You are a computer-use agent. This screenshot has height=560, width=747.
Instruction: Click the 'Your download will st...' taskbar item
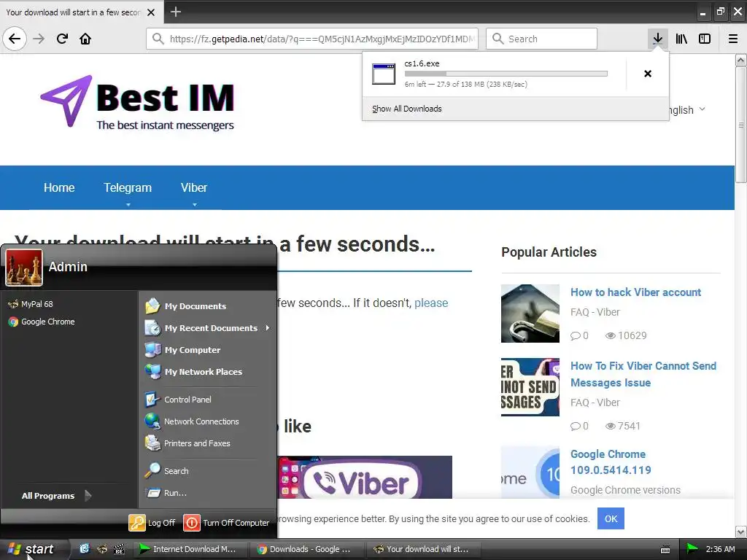(x=423, y=549)
